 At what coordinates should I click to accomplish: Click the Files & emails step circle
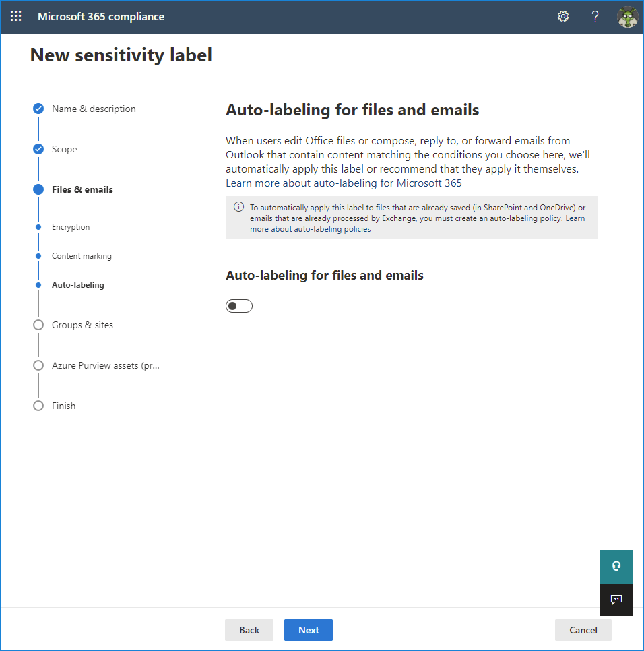(38, 189)
